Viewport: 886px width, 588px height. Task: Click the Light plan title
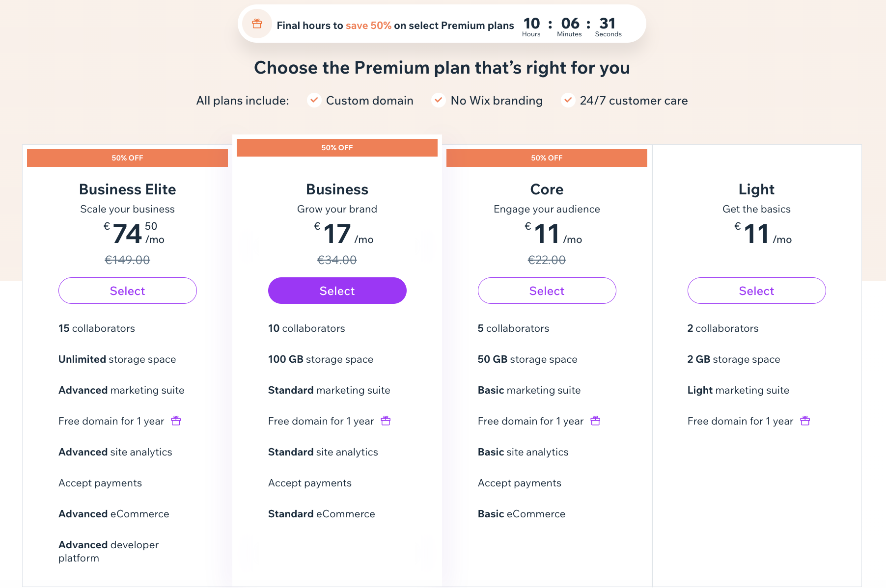pos(756,189)
